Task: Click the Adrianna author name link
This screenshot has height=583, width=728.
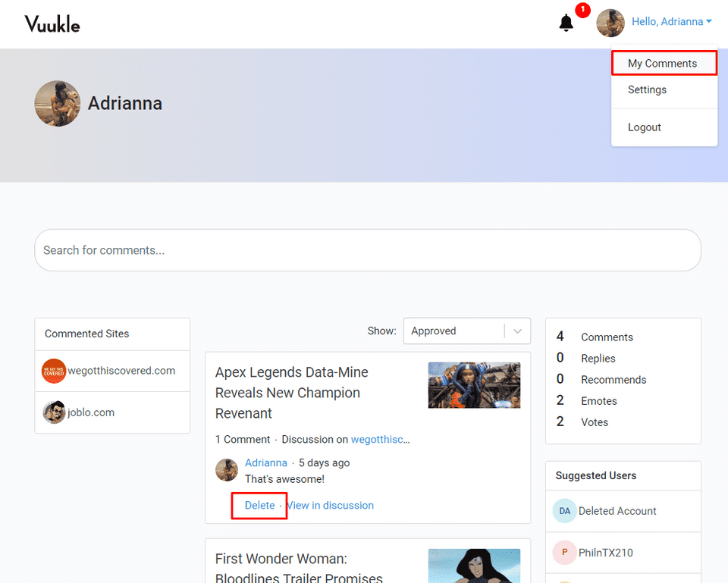Action: tap(266, 462)
